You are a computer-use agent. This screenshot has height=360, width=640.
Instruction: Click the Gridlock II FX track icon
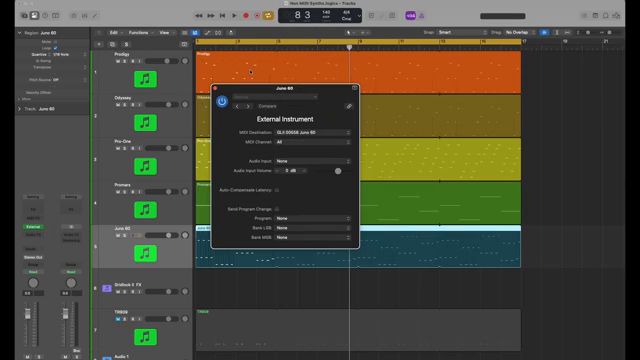(x=107, y=288)
